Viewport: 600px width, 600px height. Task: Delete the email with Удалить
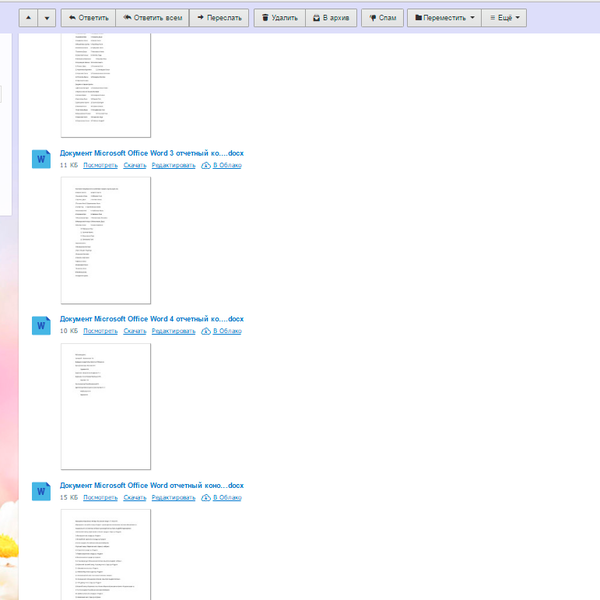pos(278,18)
